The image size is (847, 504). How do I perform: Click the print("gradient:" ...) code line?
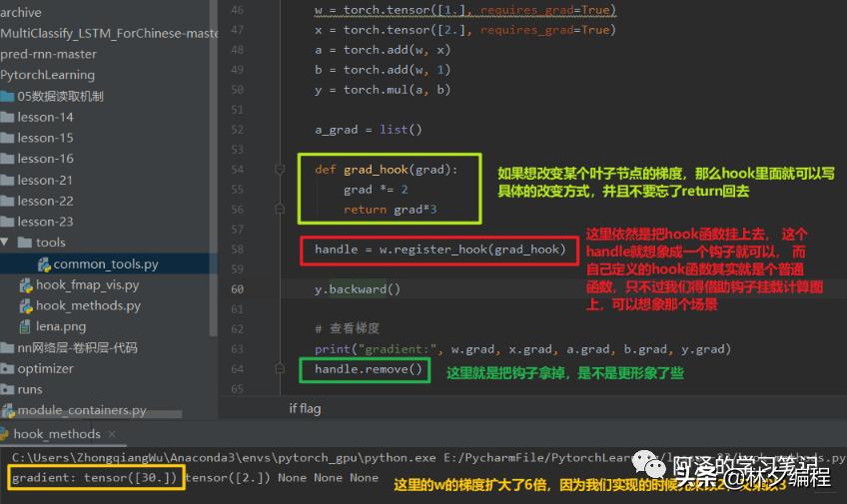(523, 349)
